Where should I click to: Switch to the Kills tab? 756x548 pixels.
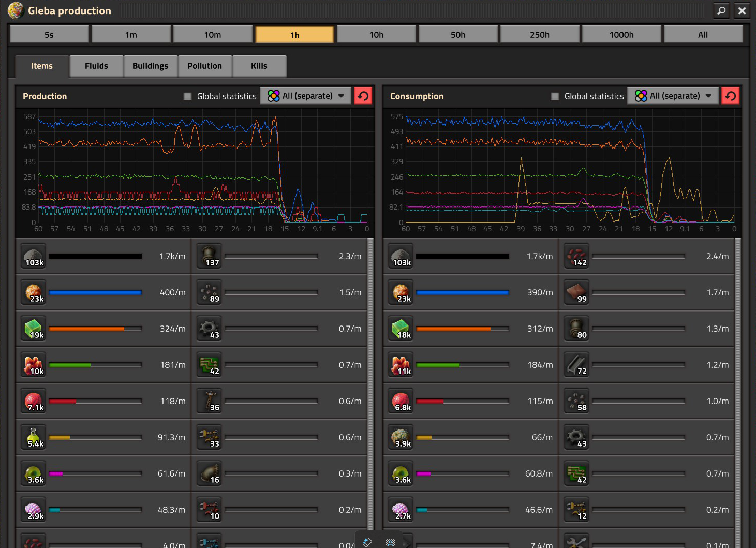click(x=259, y=66)
